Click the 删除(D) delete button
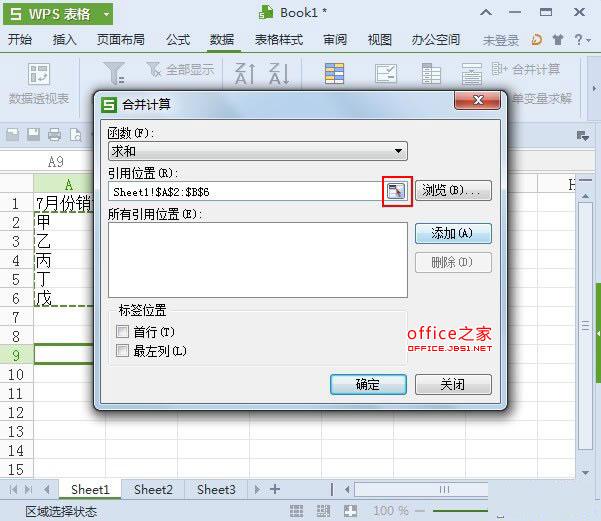The image size is (601, 521). [x=453, y=263]
